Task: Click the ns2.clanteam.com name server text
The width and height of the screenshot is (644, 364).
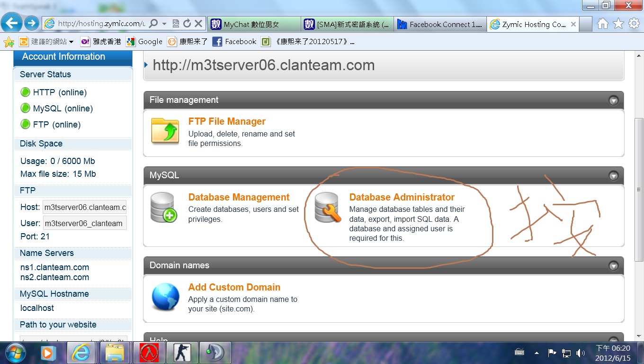Action: [54, 277]
